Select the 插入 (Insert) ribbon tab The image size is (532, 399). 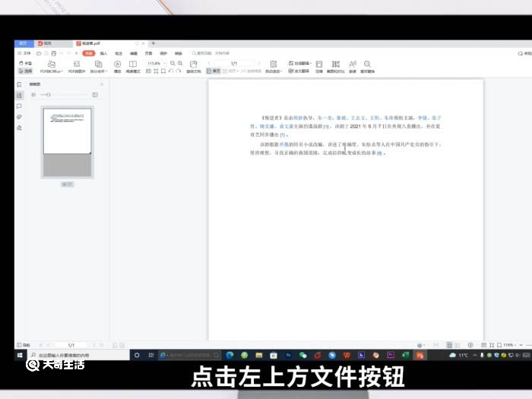(x=103, y=53)
